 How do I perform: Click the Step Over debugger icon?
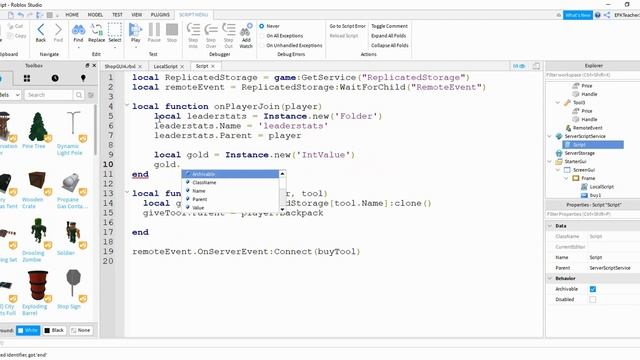click(211, 30)
